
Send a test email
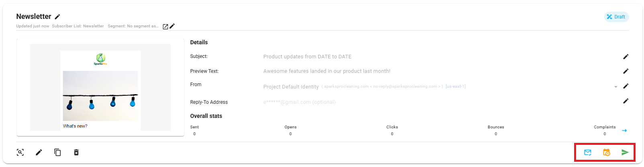pyautogui.click(x=588, y=152)
